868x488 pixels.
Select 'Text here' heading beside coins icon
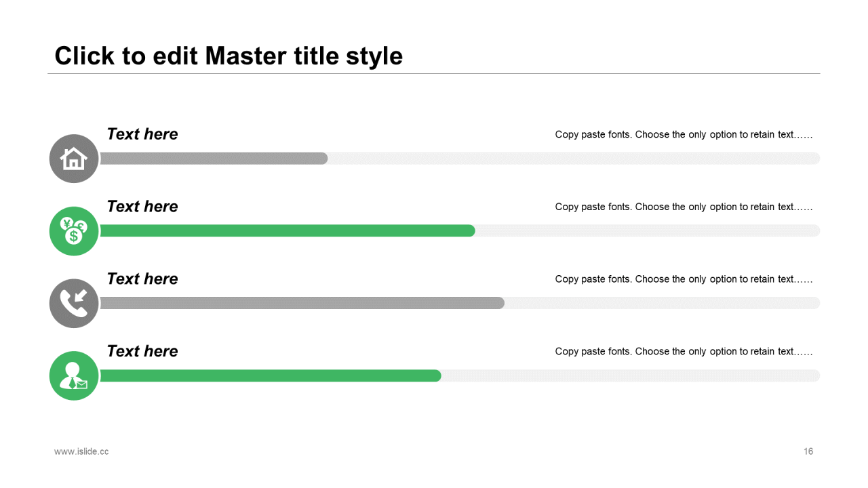coord(142,207)
